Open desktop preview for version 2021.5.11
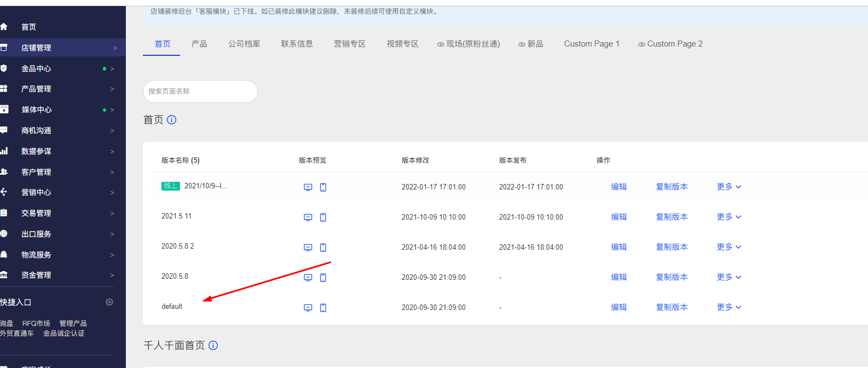Viewport: 868px width, 368px height. [x=308, y=217]
